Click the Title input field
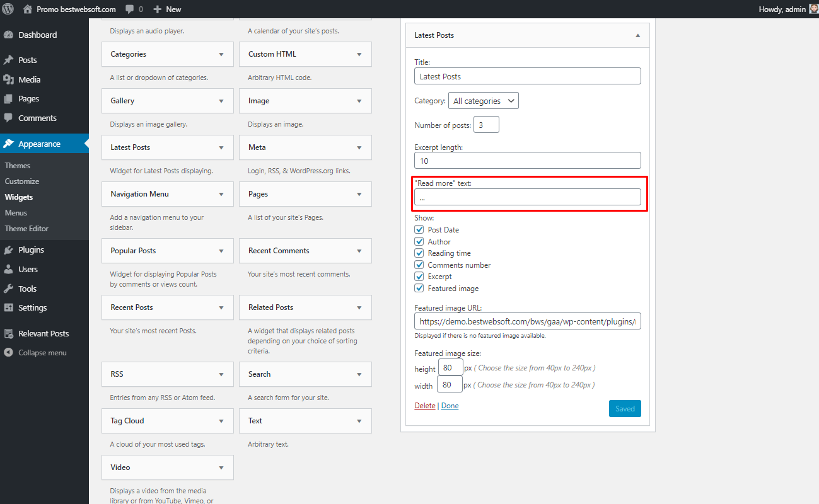Screen dimensions: 819x504 pos(528,76)
